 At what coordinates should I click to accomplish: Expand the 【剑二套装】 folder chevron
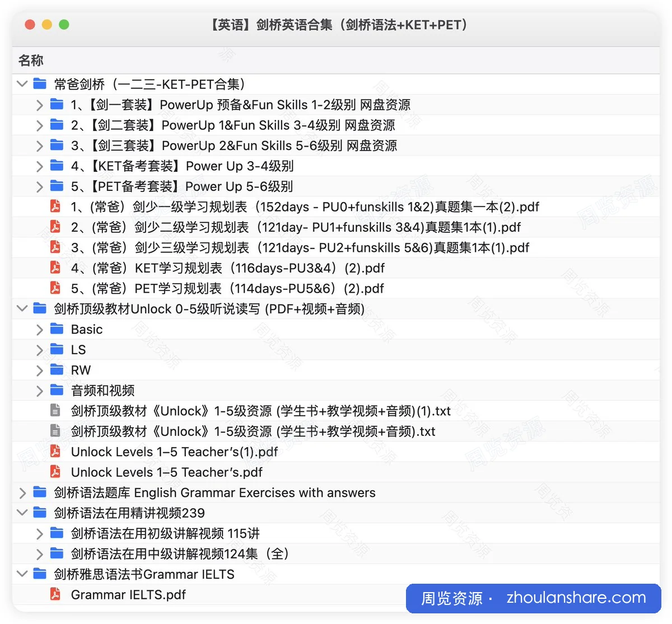39,125
